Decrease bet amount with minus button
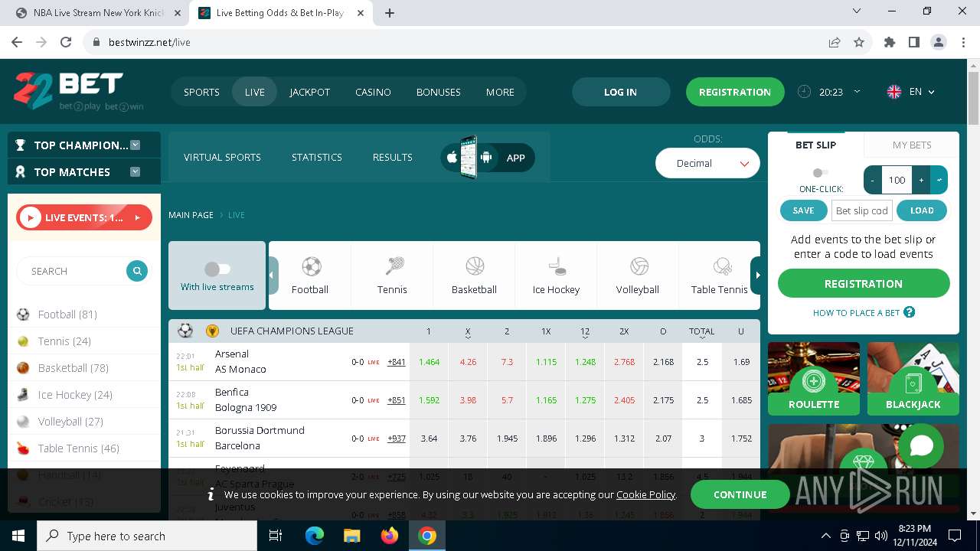The image size is (980, 551). pos(873,180)
